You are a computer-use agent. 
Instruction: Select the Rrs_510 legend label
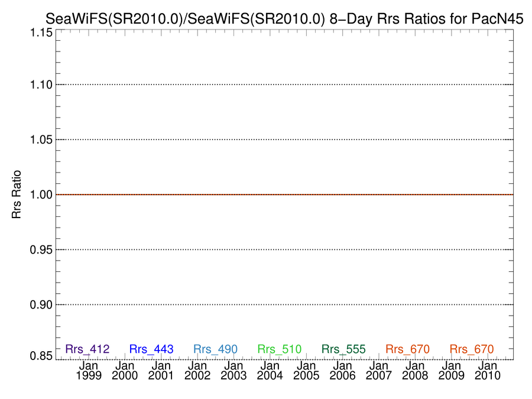pyautogui.click(x=279, y=349)
